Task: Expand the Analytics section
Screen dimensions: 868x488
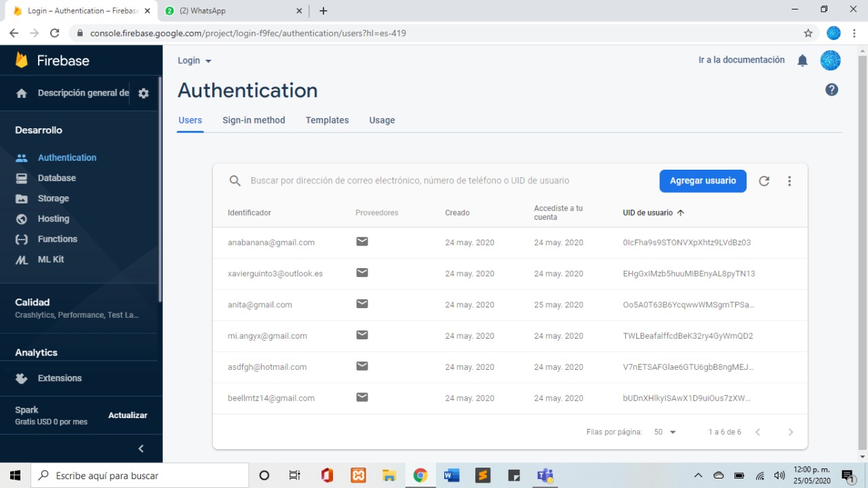Action: point(37,352)
